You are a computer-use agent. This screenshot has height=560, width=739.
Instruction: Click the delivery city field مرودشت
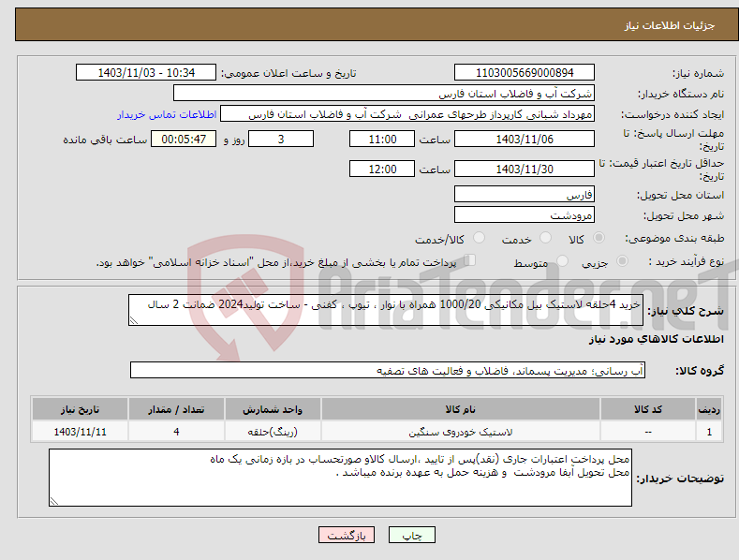pyautogui.click(x=525, y=215)
